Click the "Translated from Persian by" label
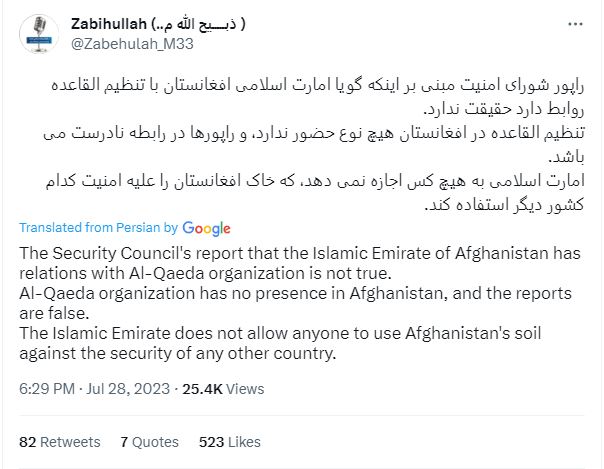Image resolution: width=604 pixels, height=469 pixels. pos(97,227)
